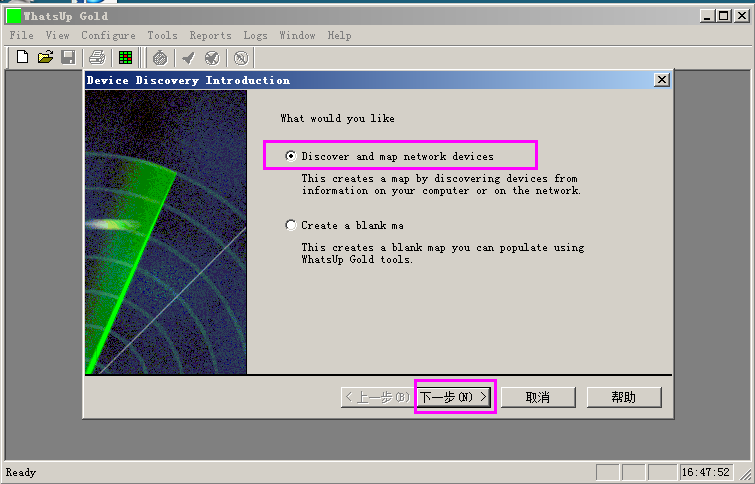Image resolution: width=755 pixels, height=484 pixels.
Task: Open the green and red status grid icon
Action: (x=125, y=57)
